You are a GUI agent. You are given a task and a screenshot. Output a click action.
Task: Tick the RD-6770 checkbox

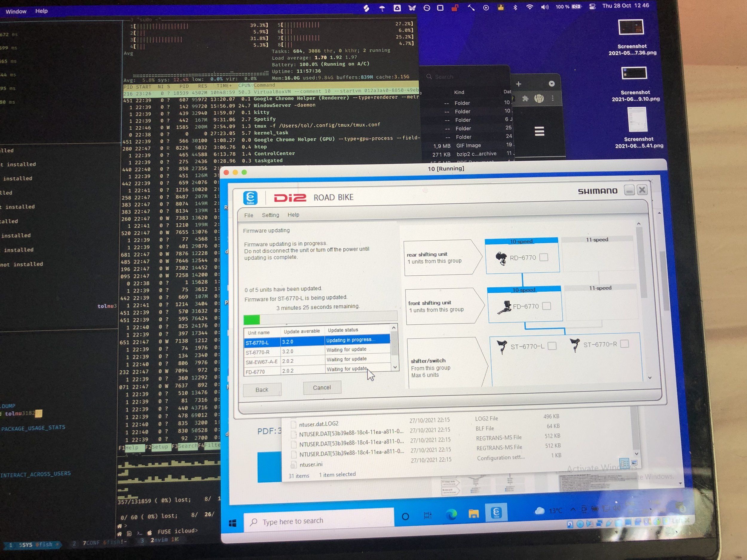point(544,257)
